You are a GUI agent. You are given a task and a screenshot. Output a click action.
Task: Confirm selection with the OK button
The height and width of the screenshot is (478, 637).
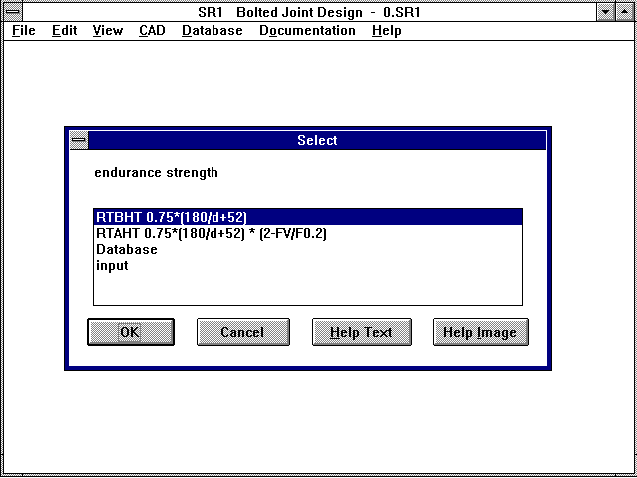tap(130, 332)
